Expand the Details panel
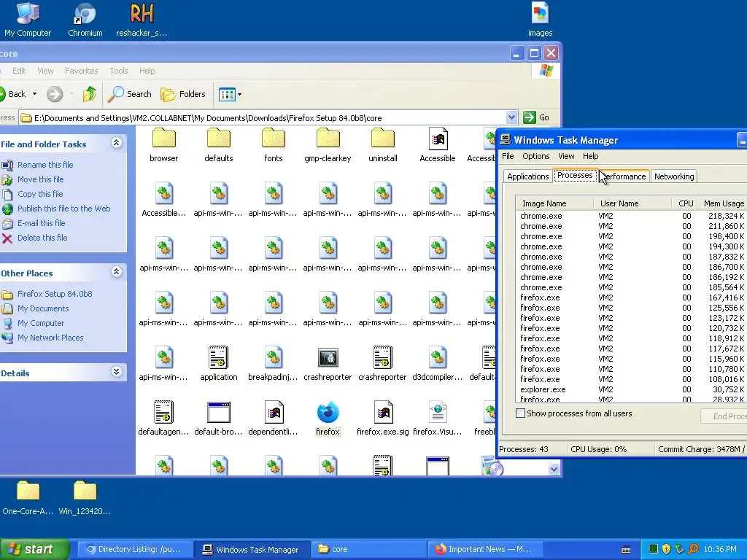 pyautogui.click(x=116, y=372)
